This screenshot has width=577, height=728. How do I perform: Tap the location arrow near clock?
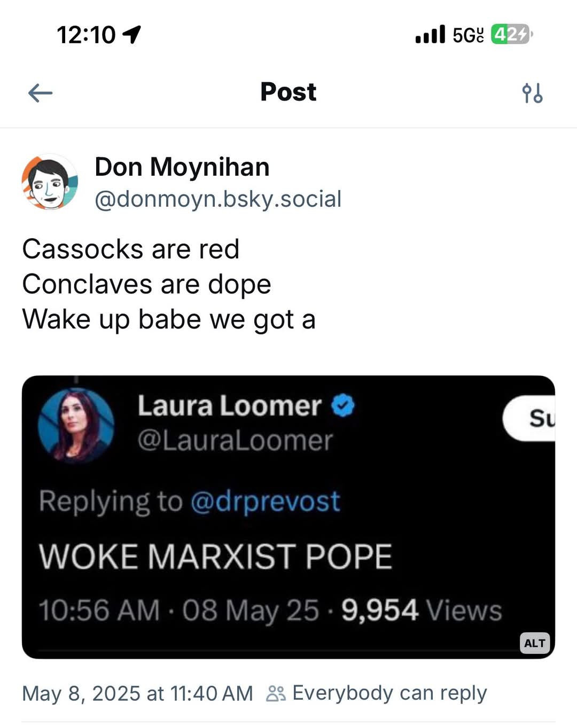coord(131,35)
